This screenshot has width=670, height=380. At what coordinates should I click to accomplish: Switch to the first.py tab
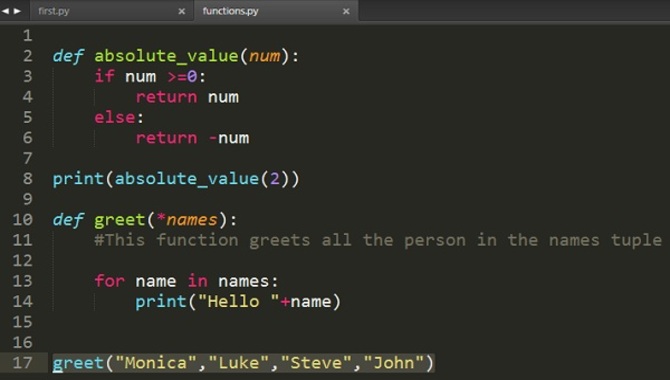coord(54,11)
